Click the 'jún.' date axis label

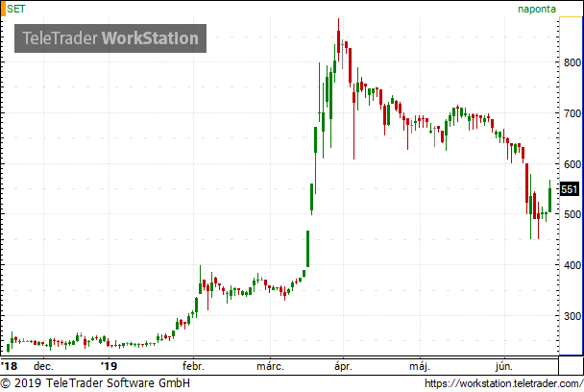point(504,367)
